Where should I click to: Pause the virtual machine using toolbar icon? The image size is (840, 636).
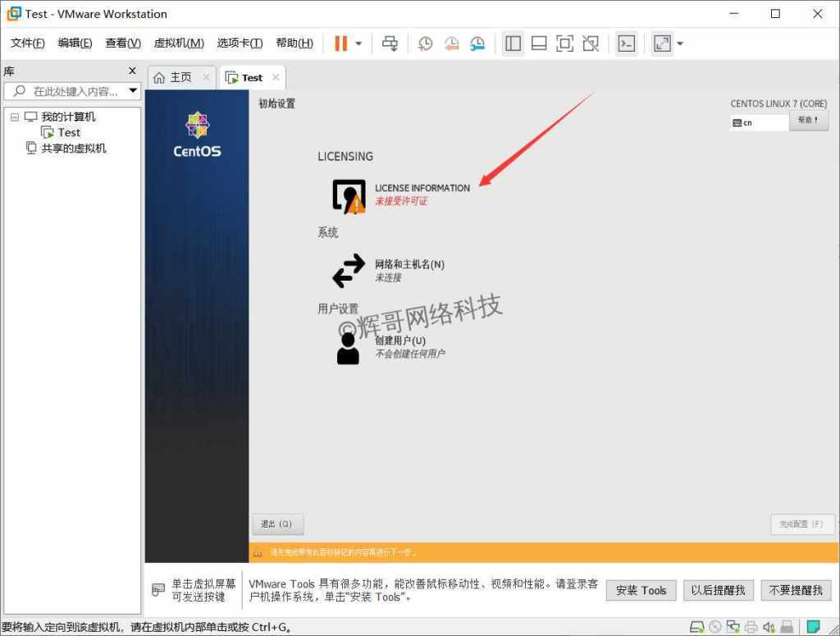(340, 43)
